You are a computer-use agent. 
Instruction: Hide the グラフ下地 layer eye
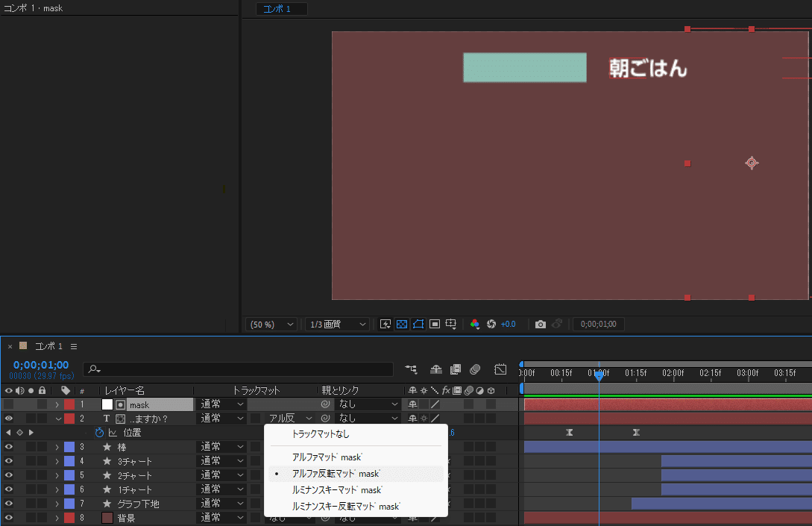click(x=9, y=503)
